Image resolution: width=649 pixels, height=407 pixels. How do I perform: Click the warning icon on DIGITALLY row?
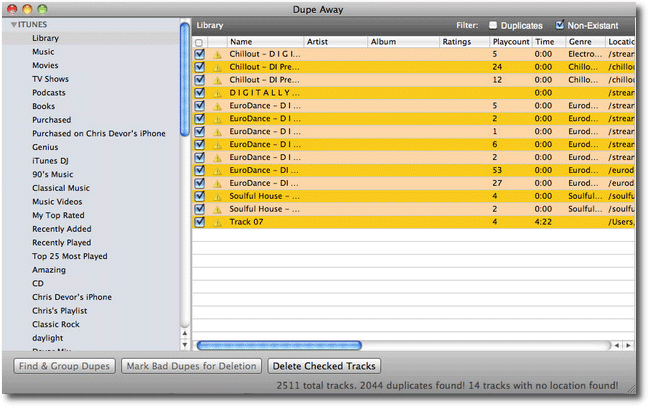(217, 93)
